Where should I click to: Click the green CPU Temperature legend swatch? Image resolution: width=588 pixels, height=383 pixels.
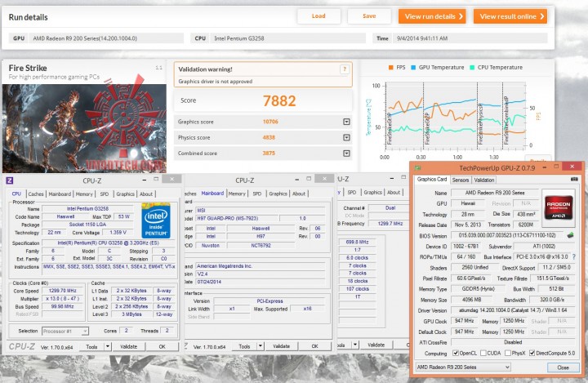472,68
